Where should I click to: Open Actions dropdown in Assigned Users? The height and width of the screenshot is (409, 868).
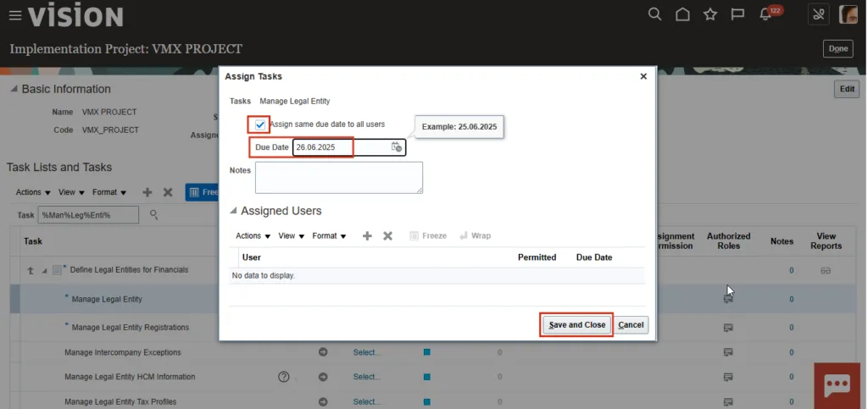click(253, 236)
